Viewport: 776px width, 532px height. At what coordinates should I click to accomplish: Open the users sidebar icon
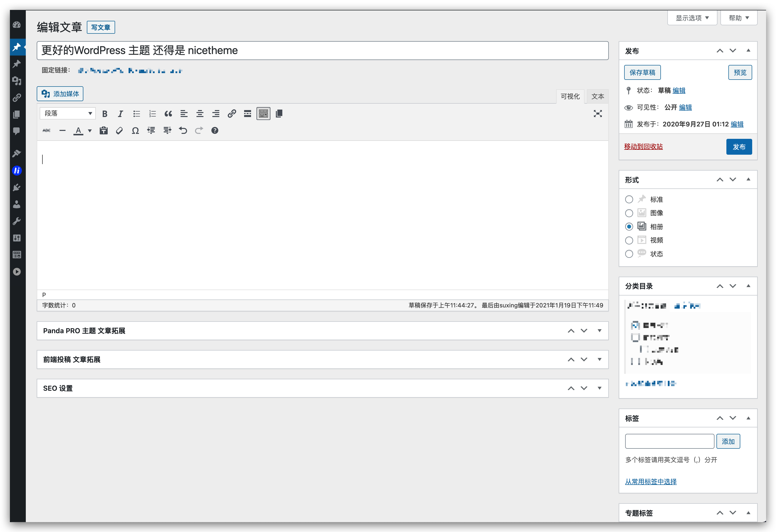17,204
